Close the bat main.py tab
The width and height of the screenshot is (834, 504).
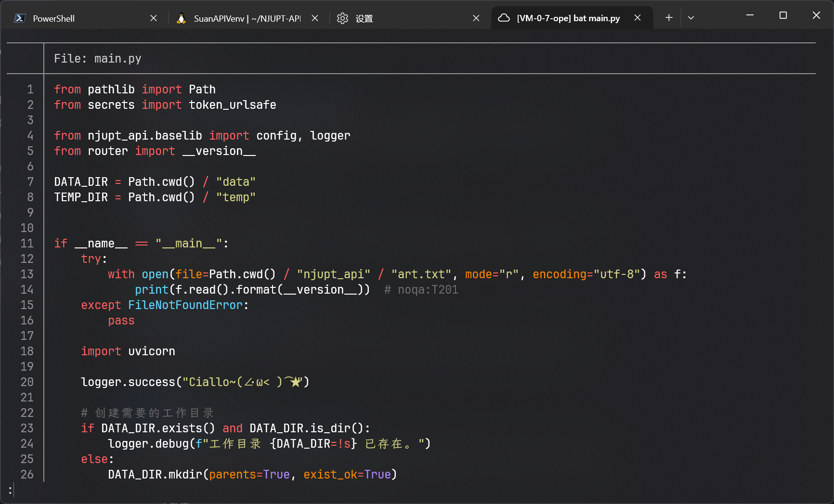click(x=637, y=18)
